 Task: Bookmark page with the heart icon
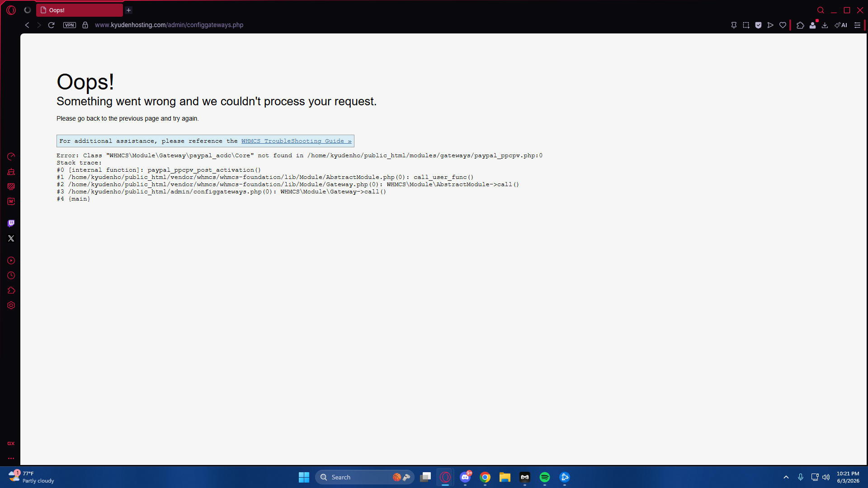pos(783,25)
